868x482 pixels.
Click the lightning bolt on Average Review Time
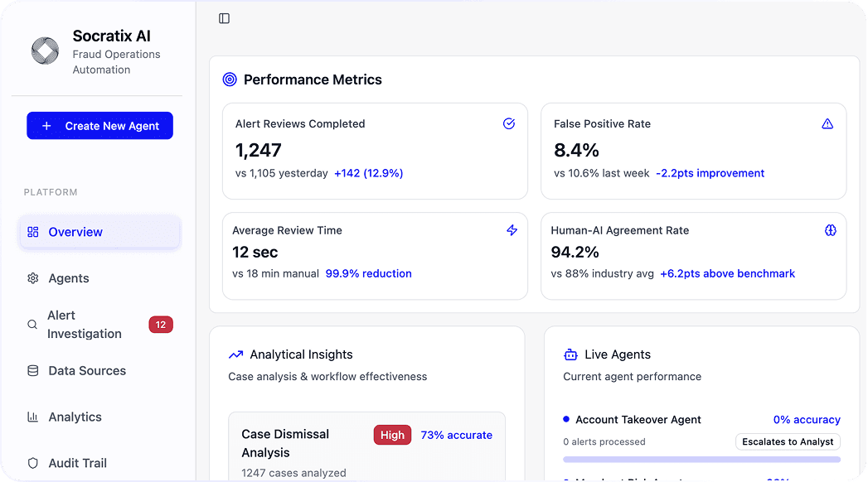click(512, 230)
